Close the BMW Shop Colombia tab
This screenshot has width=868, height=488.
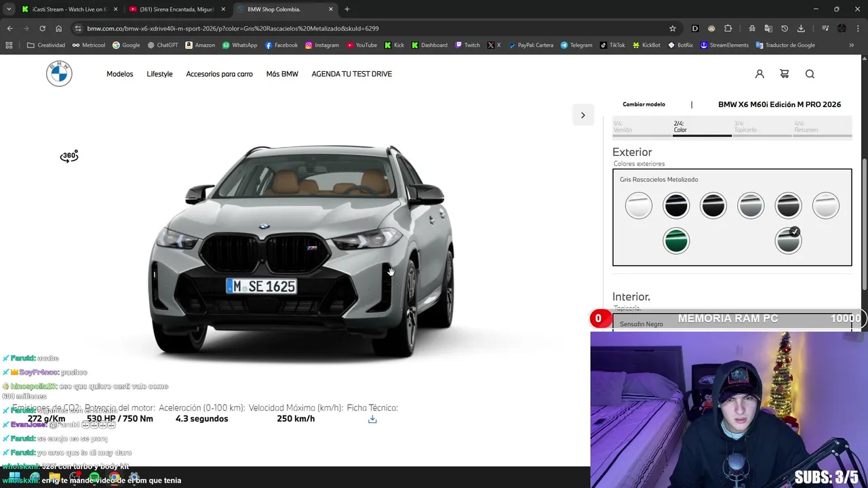[x=331, y=9]
